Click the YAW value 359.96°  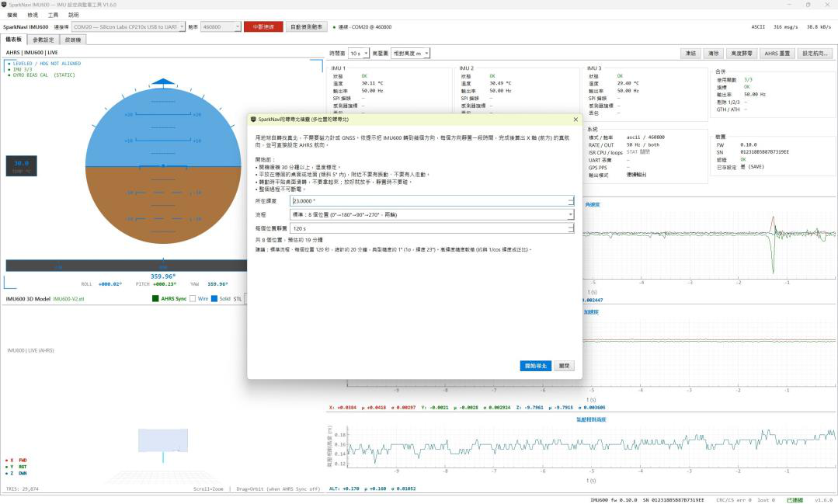click(217, 284)
